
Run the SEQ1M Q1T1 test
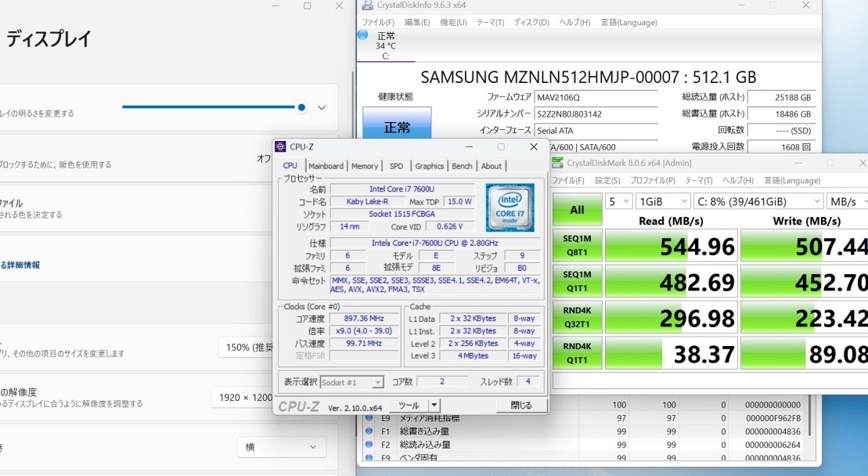coord(578,281)
